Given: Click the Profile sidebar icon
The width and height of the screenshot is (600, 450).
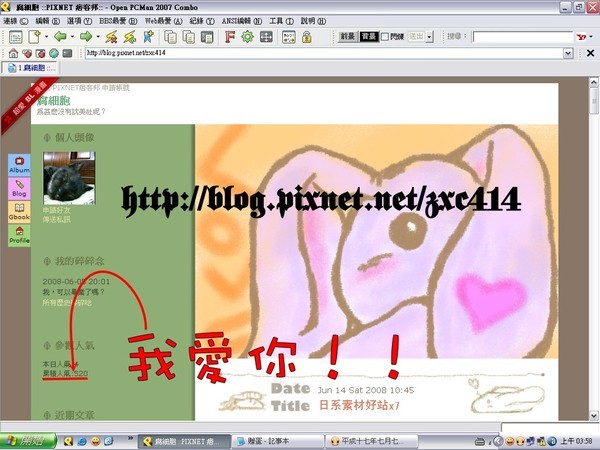Looking at the screenshot, I should click(19, 235).
